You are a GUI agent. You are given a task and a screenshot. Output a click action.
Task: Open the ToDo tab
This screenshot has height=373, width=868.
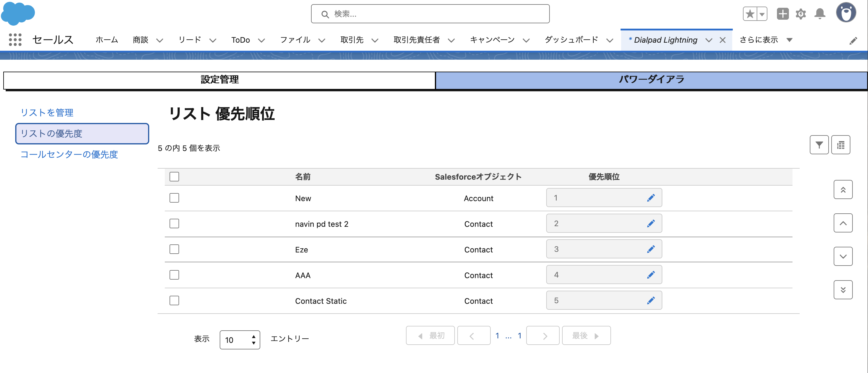click(240, 40)
